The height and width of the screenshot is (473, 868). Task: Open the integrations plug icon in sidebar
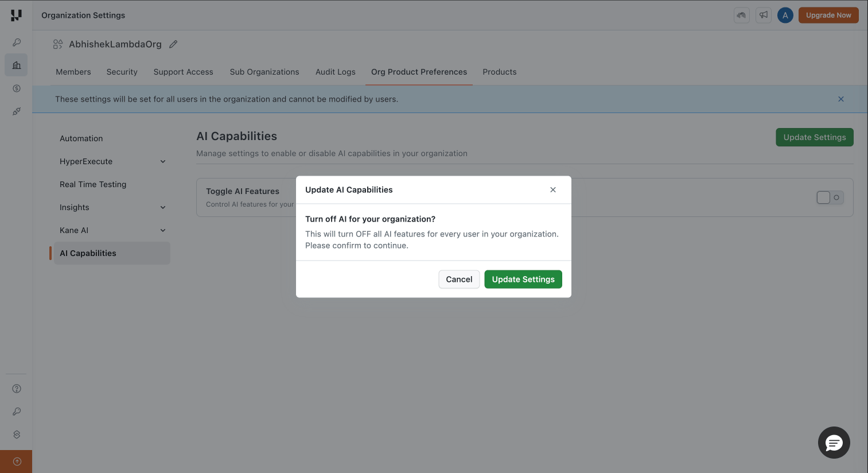16,111
